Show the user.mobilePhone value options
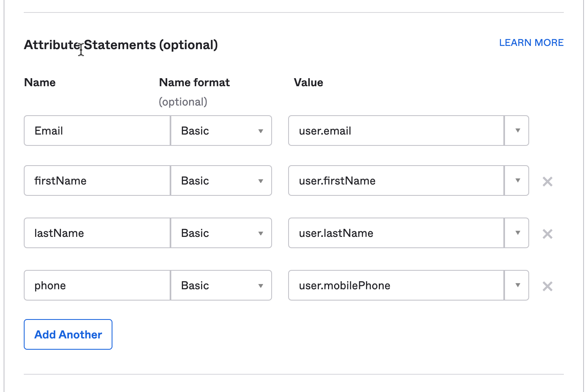Image resolution: width=588 pixels, height=392 pixels. [517, 285]
